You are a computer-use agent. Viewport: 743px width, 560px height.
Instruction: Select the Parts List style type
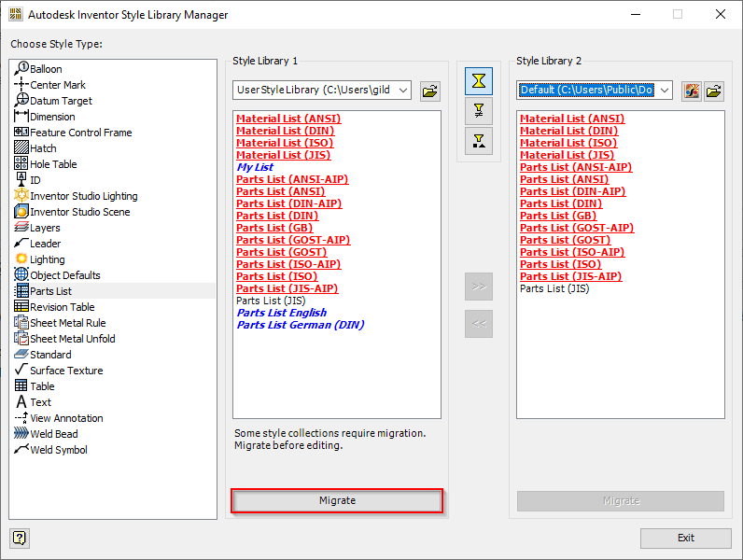click(x=114, y=291)
